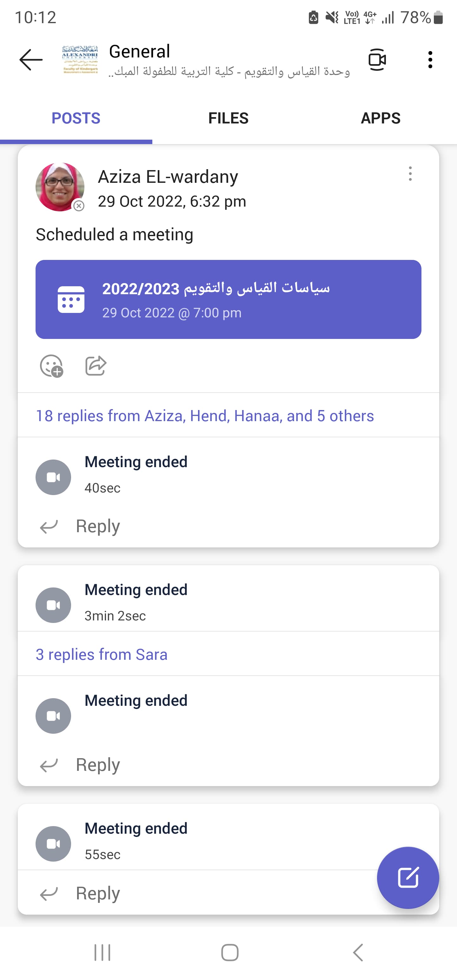Open post options for Aziza's message
The height and width of the screenshot is (980, 457).
[410, 174]
